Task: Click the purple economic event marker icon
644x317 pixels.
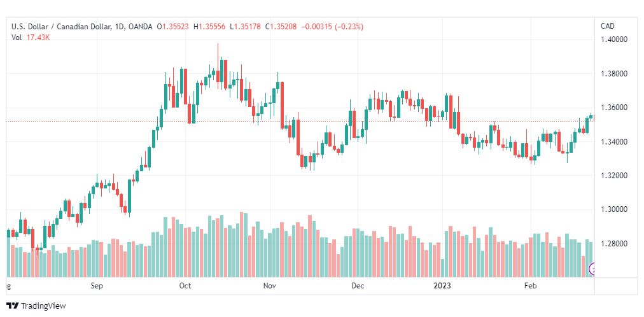Action: (592, 269)
